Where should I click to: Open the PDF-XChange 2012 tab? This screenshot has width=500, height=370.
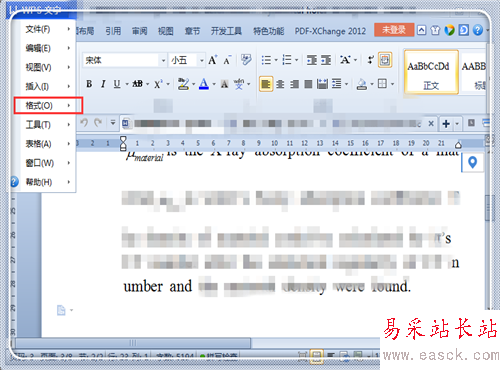330,31
